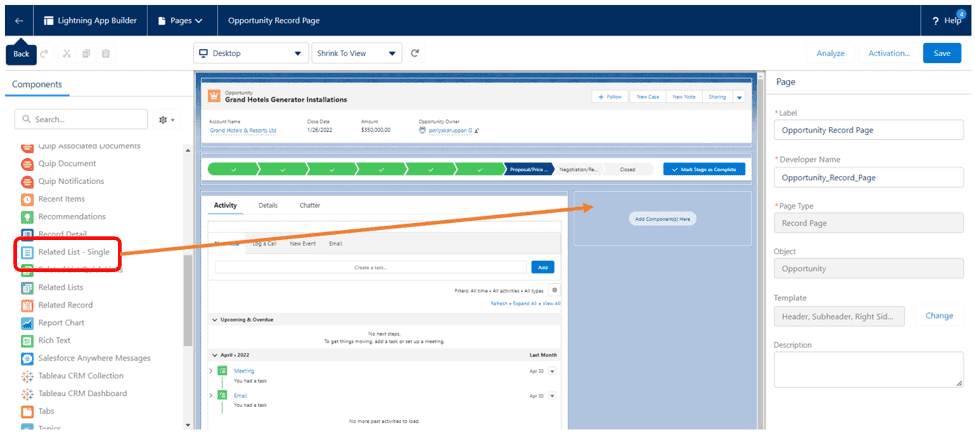
Task: Select the Negotiation stage in path
Action: pyautogui.click(x=578, y=169)
